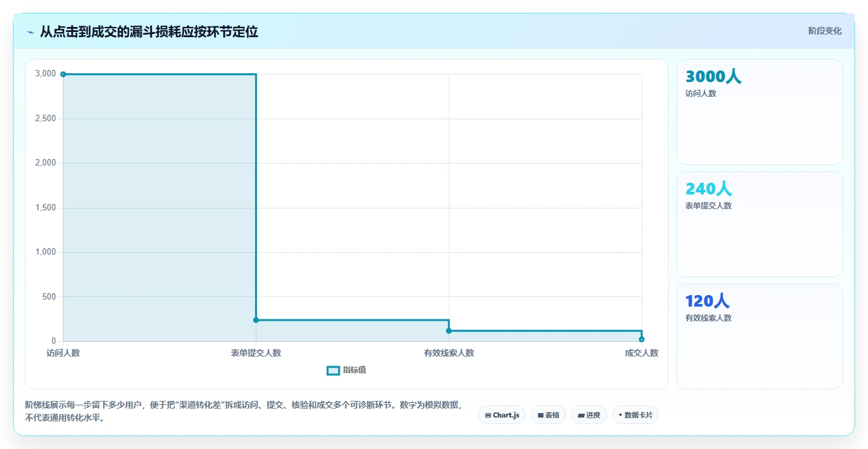This screenshot has height=449, width=868.
Task: Click the 1,000 y-axis tick label
Action: coord(46,252)
